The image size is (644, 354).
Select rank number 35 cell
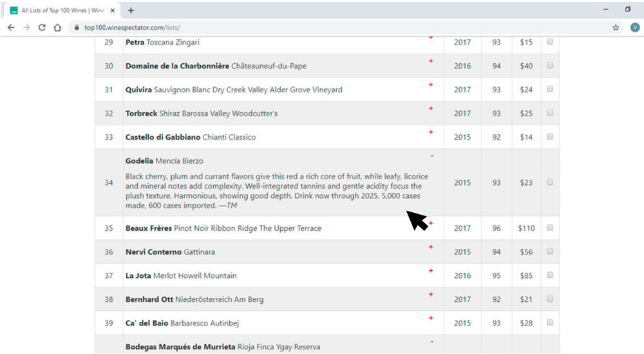pyautogui.click(x=108, y=228)
